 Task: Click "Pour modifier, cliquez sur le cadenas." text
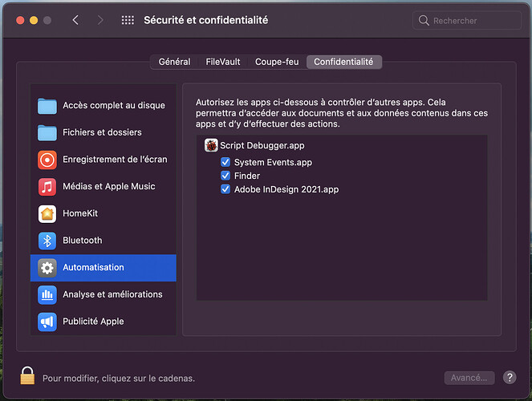tap(119, 379)
